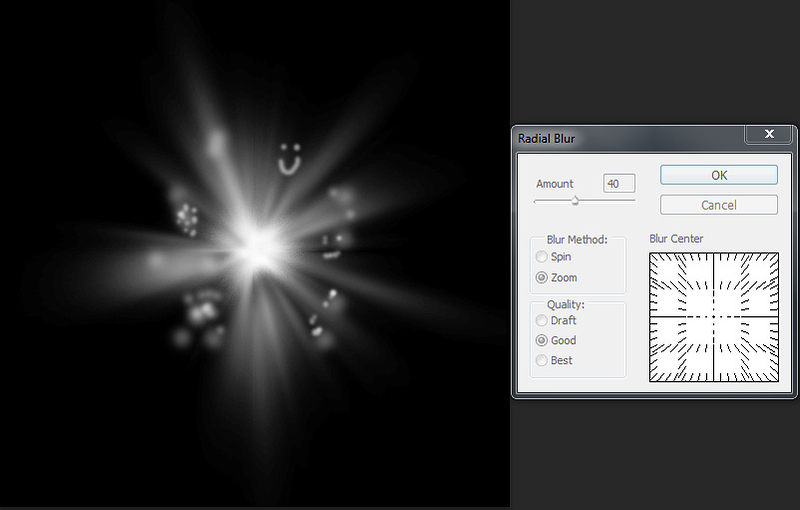Click the Radial Blur title bar
Image resolution: width=800 pixels, height=510 pixels.
click(630, 138)
